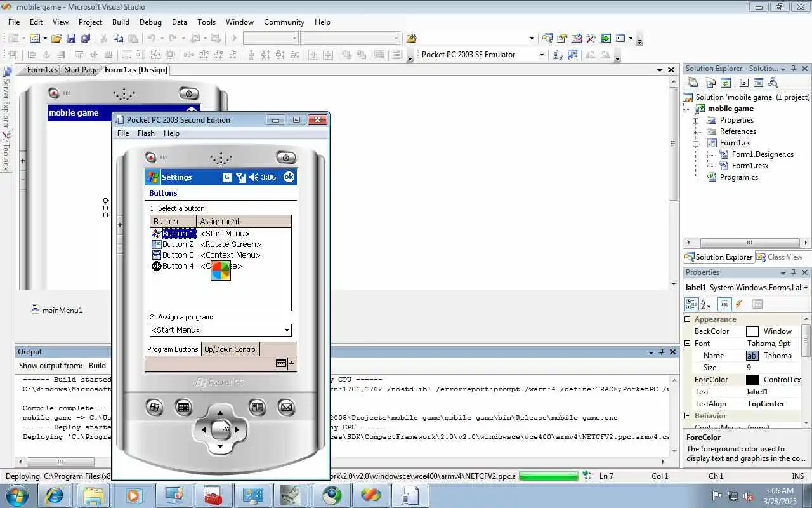Click the Save floppy-disk toolbar icon
Viewport: 812px width, 508px height.
click(x=71, y=38)
